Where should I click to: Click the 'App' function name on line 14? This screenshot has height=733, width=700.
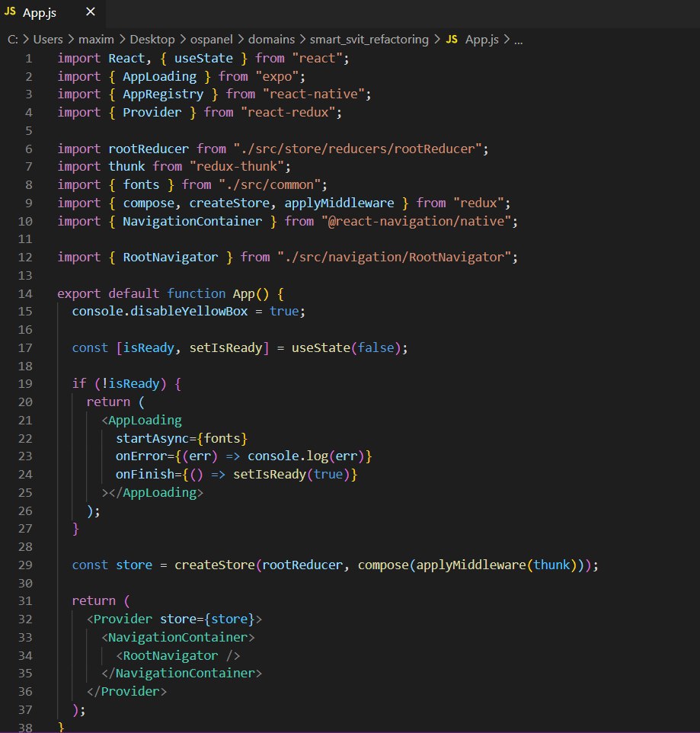(x=244, y=293)
